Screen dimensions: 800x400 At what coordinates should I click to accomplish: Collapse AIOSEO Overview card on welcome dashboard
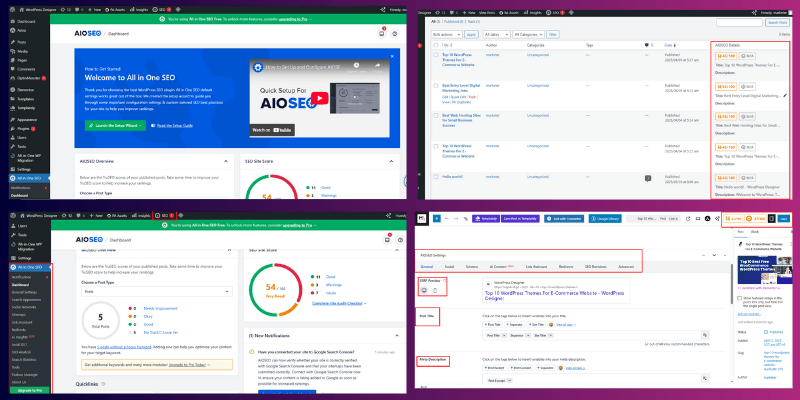(x=226, y=161)
